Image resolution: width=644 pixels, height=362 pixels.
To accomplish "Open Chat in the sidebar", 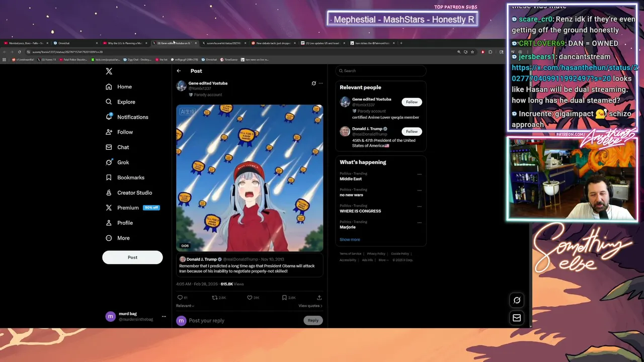I will pos(117,147).
